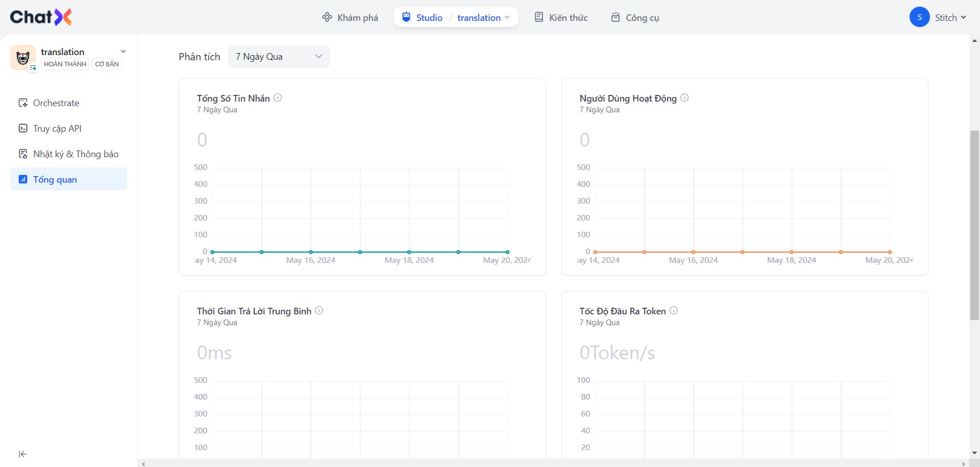
Task: Collapse the sidebar with the arrow icon
Action: click(22, 454)
